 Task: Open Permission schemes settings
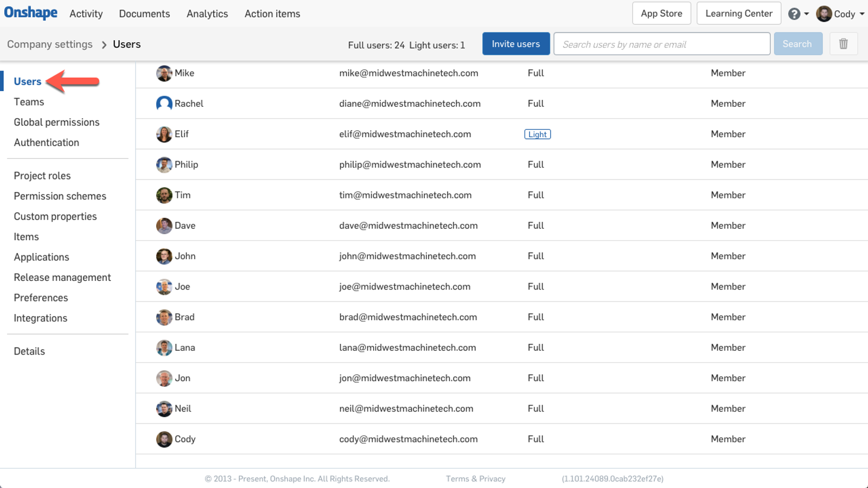60,196
